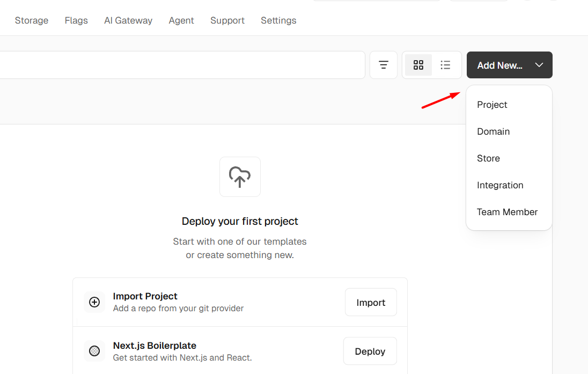Click the Next.js logo icon
This screenshot has width=588, height=374.
coord(94,351)
